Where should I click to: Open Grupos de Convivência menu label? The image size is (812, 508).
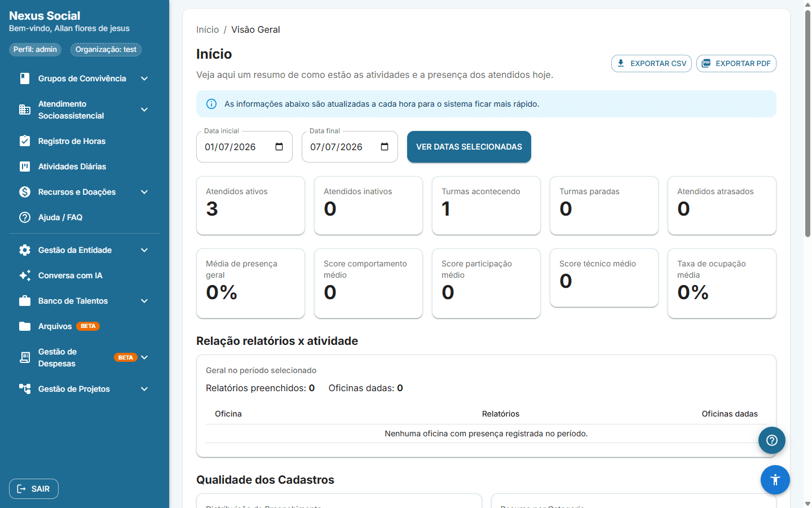(x=82, y=78)
